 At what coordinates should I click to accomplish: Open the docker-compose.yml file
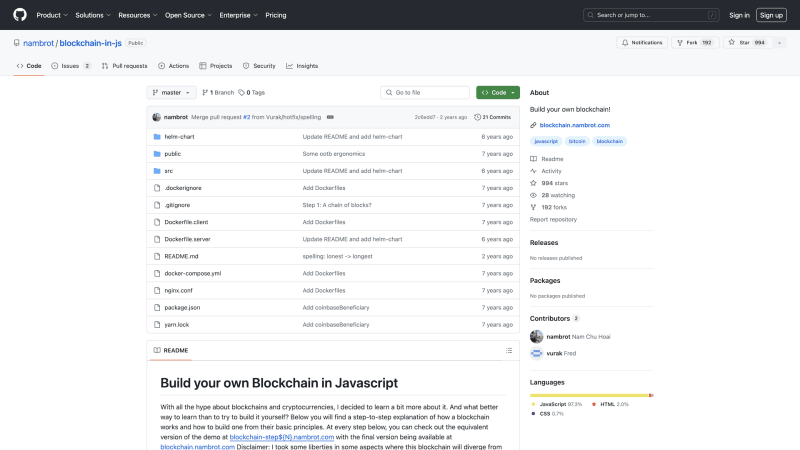tap(193, 273)
